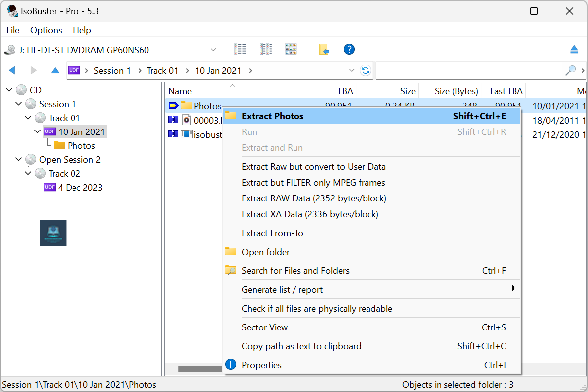Image resolution: width=588 pixels, height=392 pixels.
Task: Go back using the blue left arrow
Action: coord(12,71)
